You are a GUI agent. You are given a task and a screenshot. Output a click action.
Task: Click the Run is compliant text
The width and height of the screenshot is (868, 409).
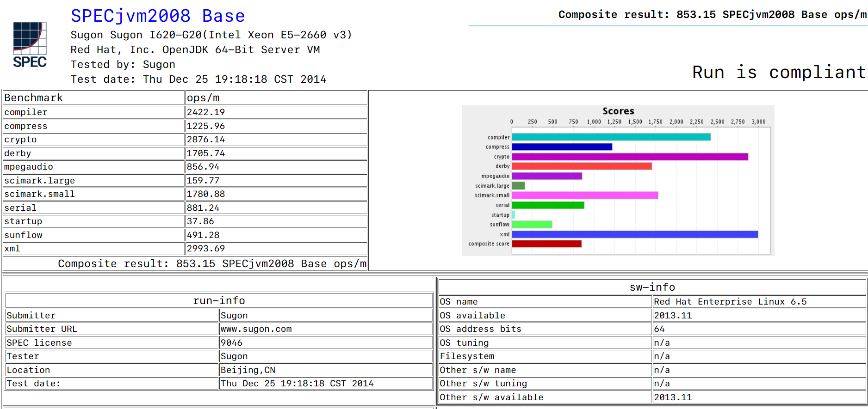(x=779, y=72)
